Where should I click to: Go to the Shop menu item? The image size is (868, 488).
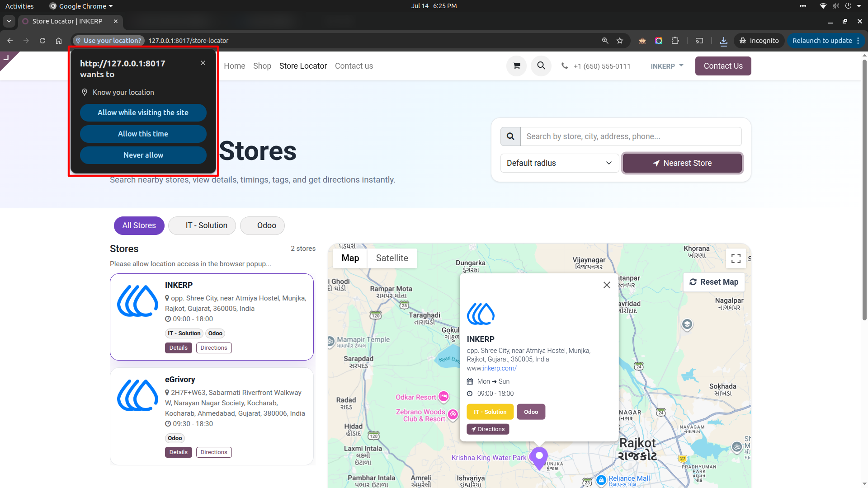[262, 66]
